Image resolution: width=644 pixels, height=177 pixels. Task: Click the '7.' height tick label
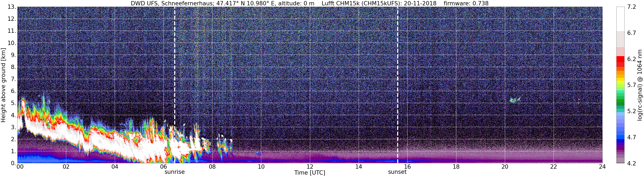[13, 79]
